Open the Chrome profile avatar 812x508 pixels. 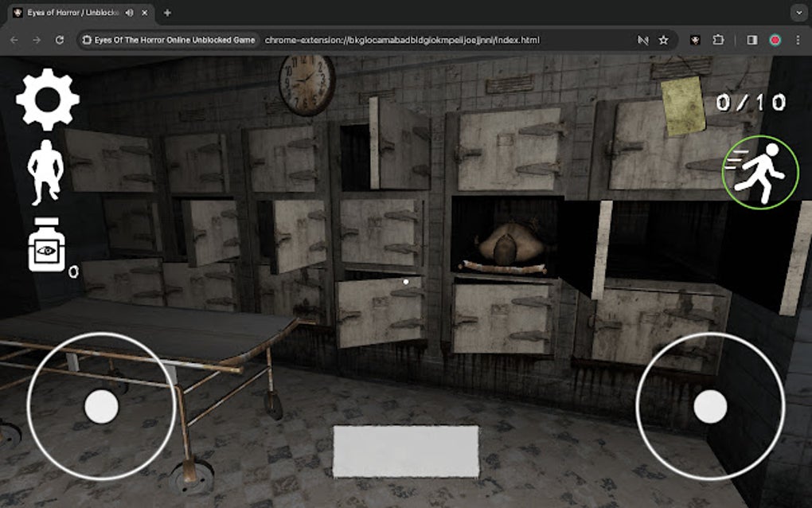pos(775,40)
